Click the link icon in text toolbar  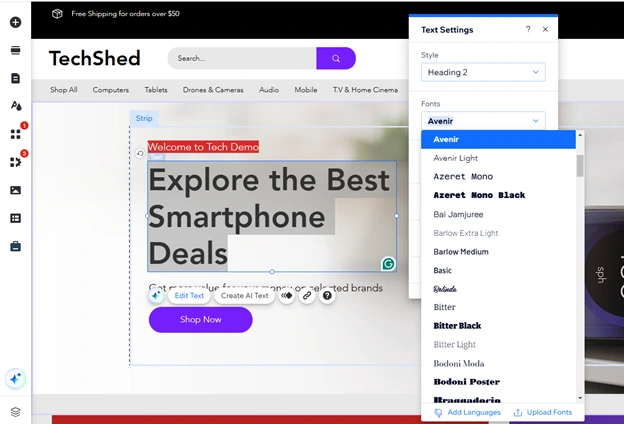tap(307, 296)
